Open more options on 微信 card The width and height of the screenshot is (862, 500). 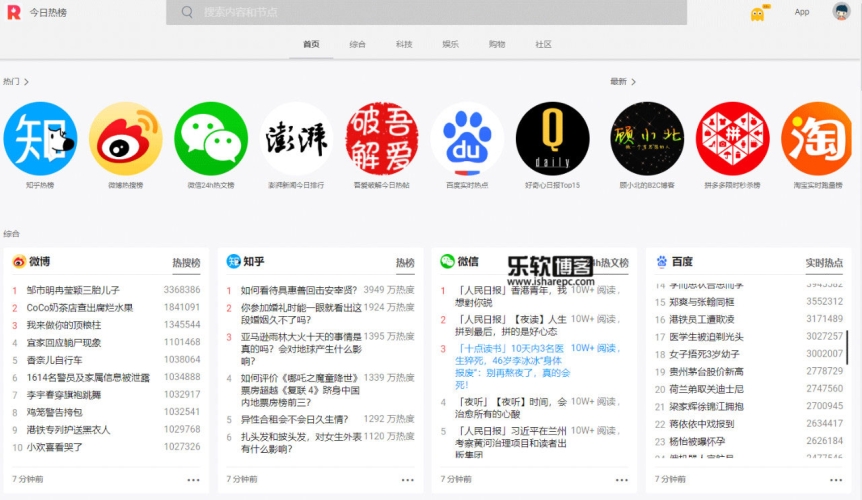click(x=622, y=480)
